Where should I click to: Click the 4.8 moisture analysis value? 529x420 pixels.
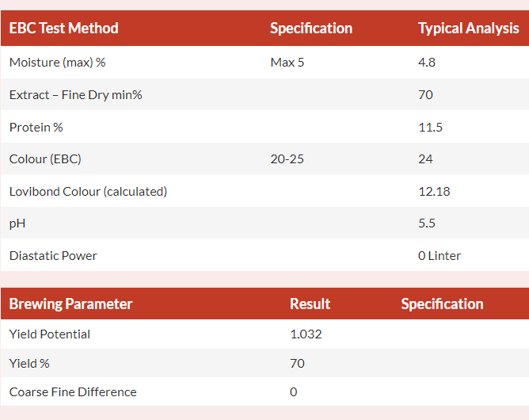point(427,63)
